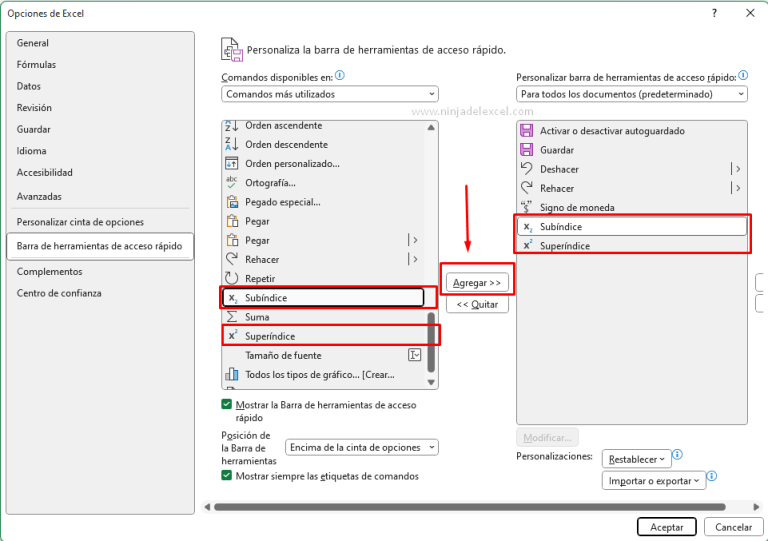The width and height of the screenshot is (768, 541).
Task: Click the << Quitar button
Action: (477, 304)
